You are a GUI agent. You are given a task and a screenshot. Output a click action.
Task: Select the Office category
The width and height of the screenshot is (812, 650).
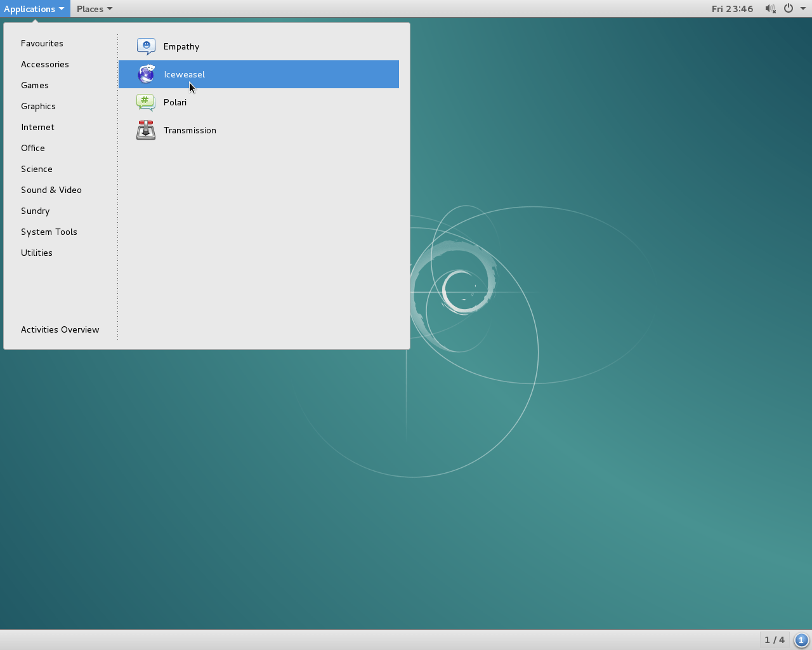point(33,148)
